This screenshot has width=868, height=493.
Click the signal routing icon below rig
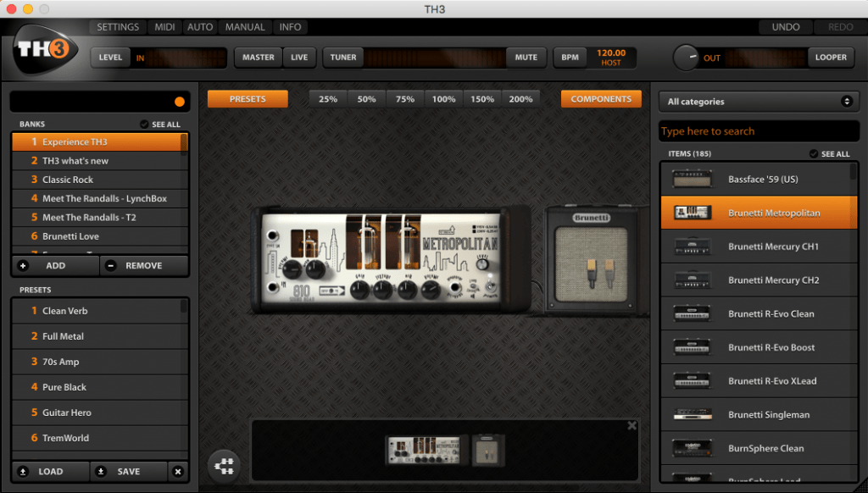click(x=224, y=467)
